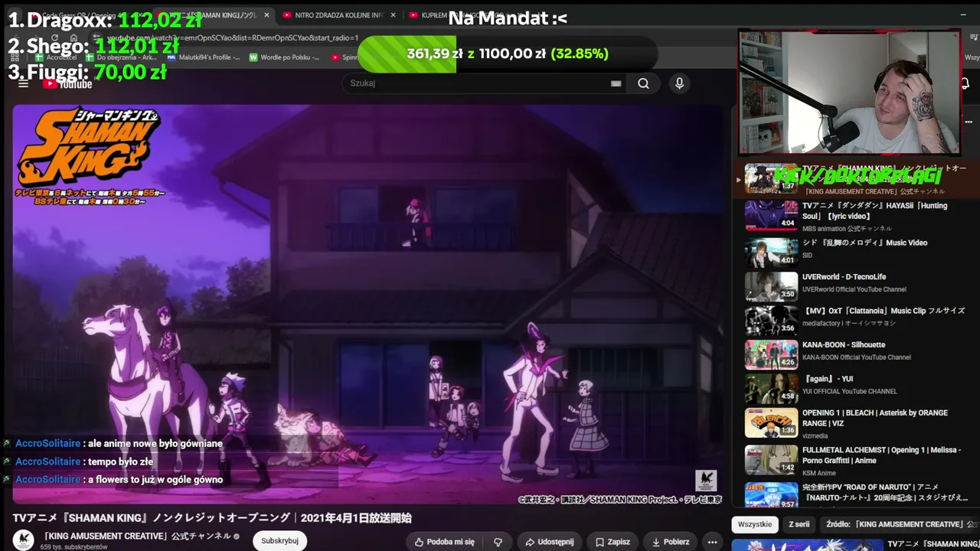Viewport: 980px width, 551px height.
Task: Click the FULLMETAL ALCHEMIST Opening 1 title
Action: (881, 455)
